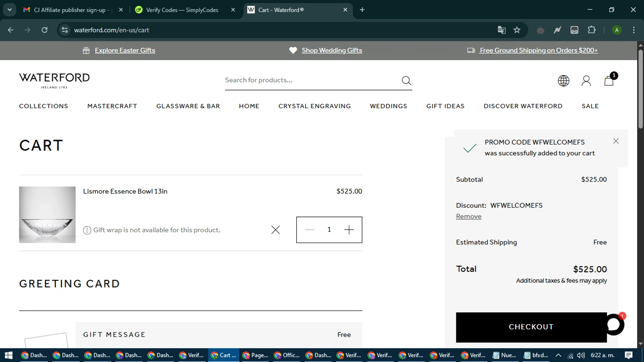Click the Lismore bowl product thumbnail

coord(47,215)
